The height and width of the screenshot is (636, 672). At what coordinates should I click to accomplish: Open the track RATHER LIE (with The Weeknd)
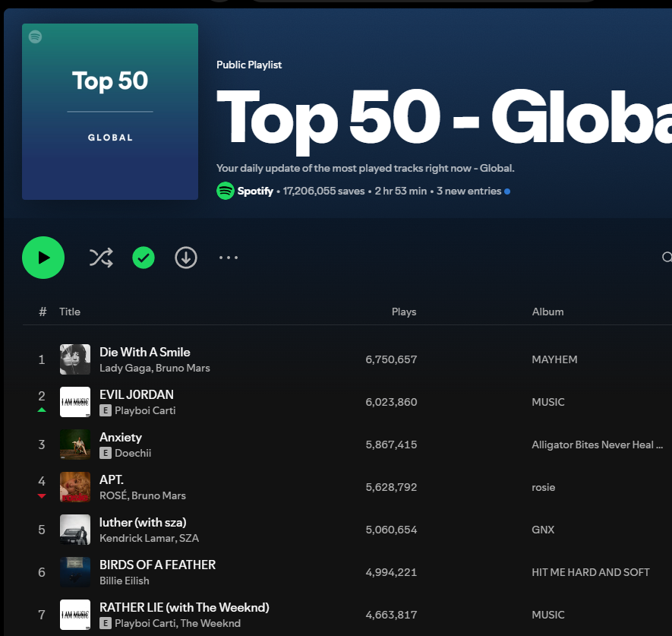tap(185, 607)
